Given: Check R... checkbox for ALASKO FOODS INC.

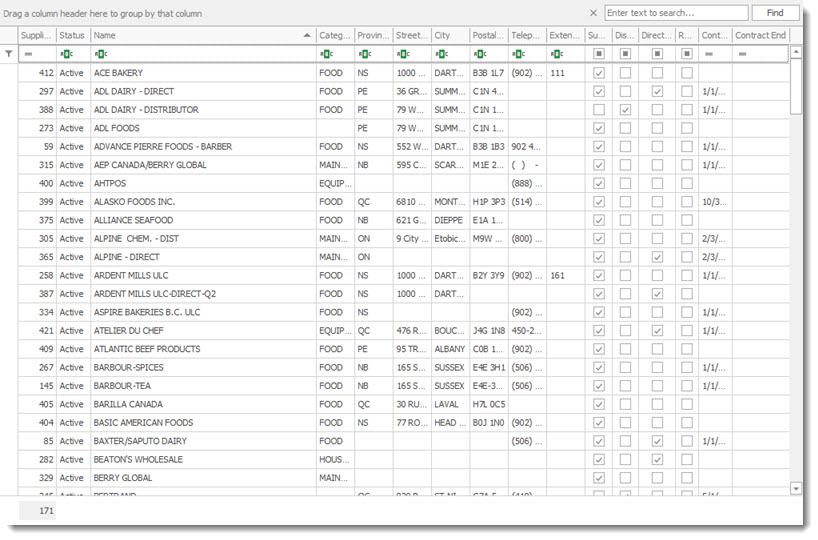Looking at the screenshot, I should click(687, 202).
